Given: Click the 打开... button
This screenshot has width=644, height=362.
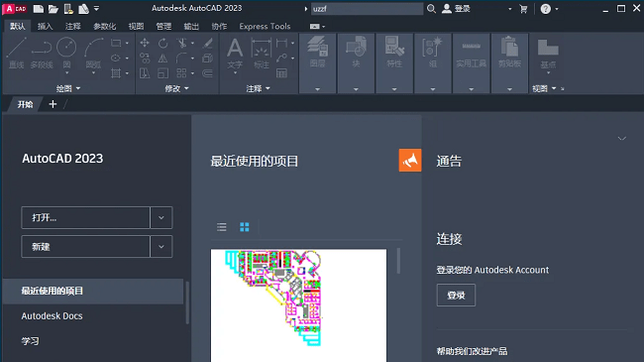Looking at the screenshot, I should tap(85, 217).
